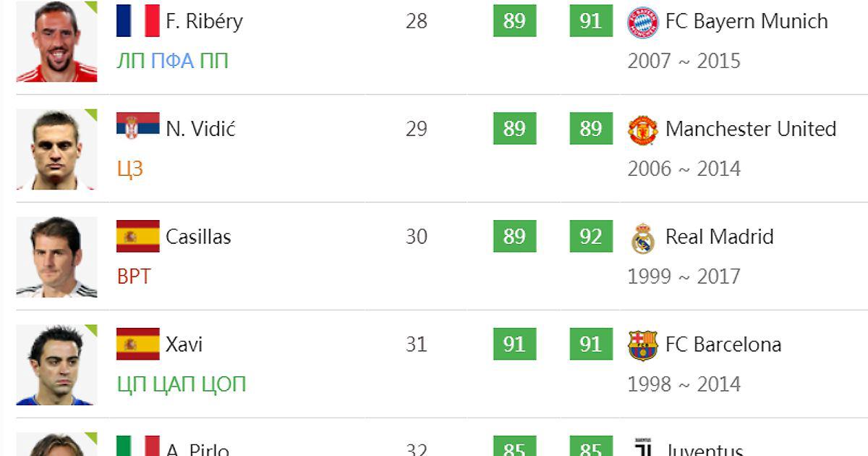Open the N. Vidić player page
Viewport: 868px width, 456px height.
(x=200, y=129)
